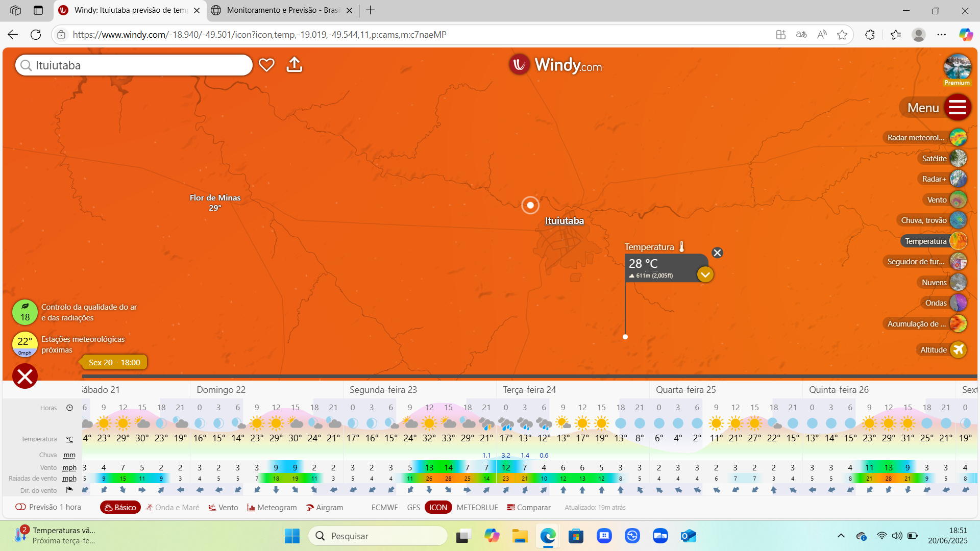Open the Altitude airplane icon
This screenshot has height=551, width=980.
[x=958, y=349]
